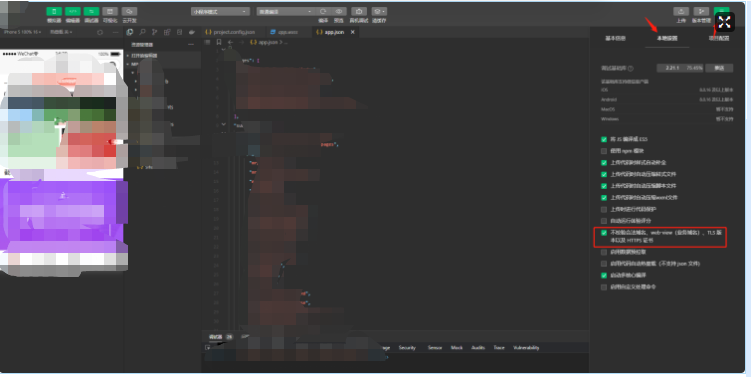
Task: Click the 编译 compile refresh icon
Action: 323,12
